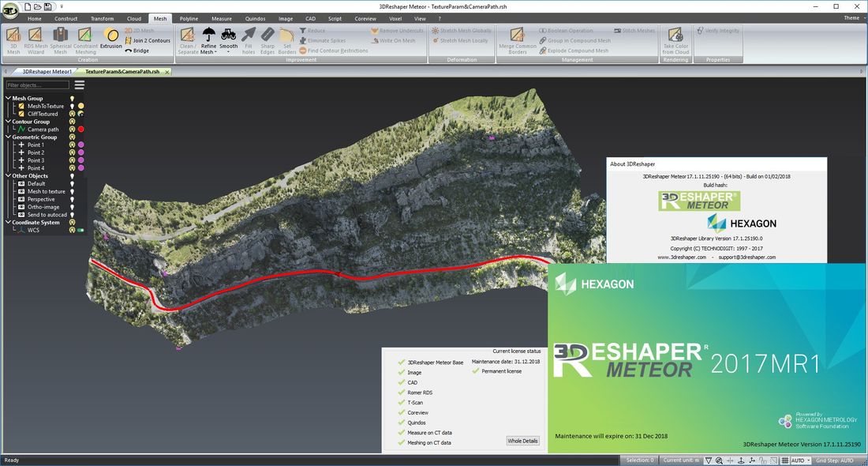Click the Theme button
The image size is (868, 466).
[x=851, y=17]
